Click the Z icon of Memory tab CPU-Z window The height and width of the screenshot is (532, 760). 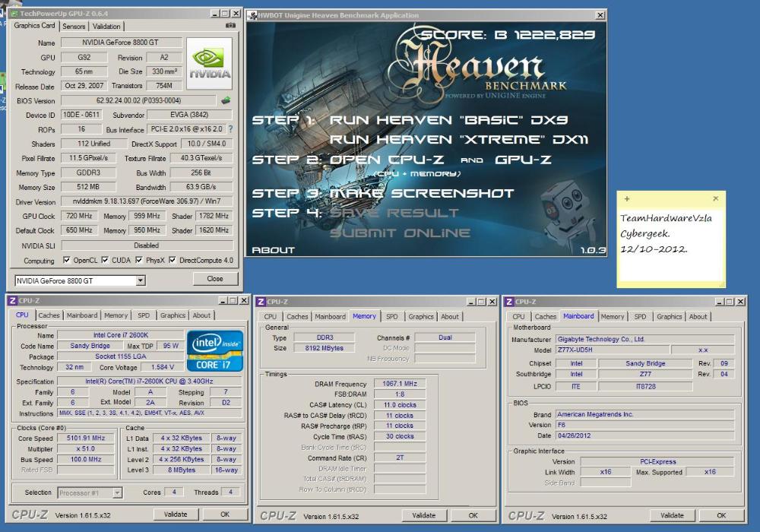pyautogui.click(x=261, y=302)
